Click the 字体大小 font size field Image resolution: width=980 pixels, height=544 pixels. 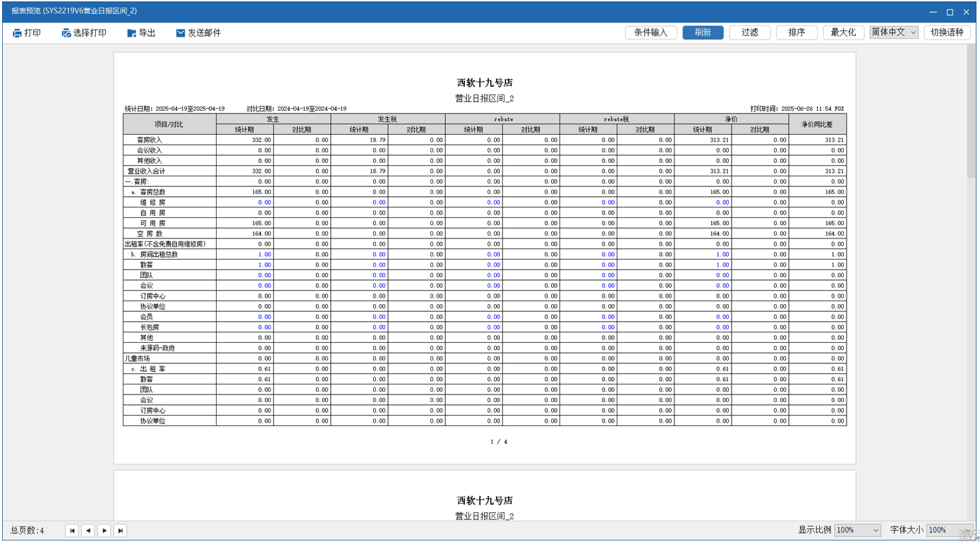948,530
